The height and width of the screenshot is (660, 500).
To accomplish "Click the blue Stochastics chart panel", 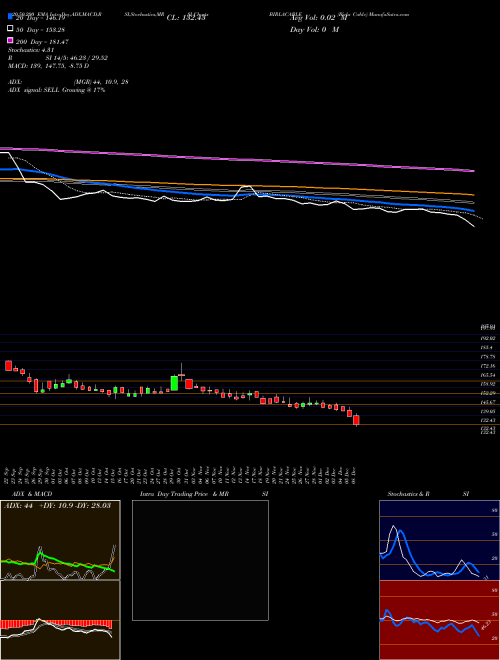I will pos(439,540).
